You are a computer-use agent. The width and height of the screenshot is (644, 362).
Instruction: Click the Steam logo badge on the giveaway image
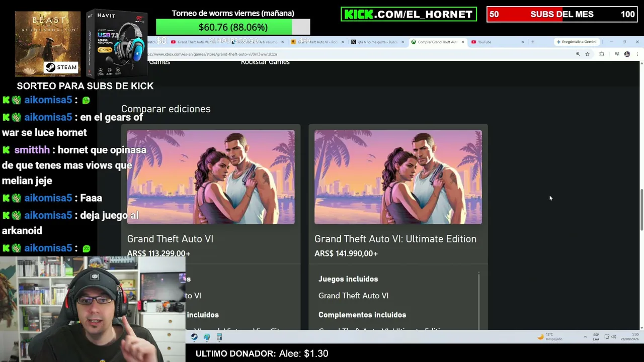pos(61,67)
